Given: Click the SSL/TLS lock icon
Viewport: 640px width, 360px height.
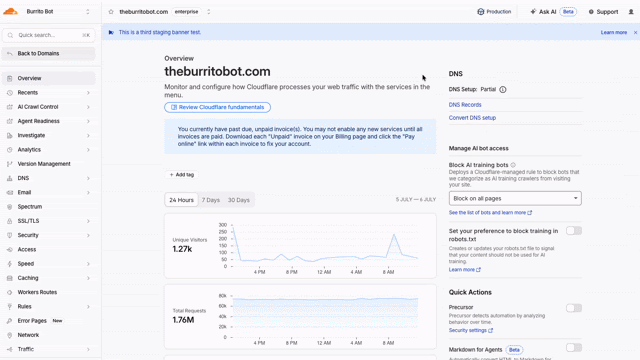Looking at the screenshot, I should pos(10,221).
